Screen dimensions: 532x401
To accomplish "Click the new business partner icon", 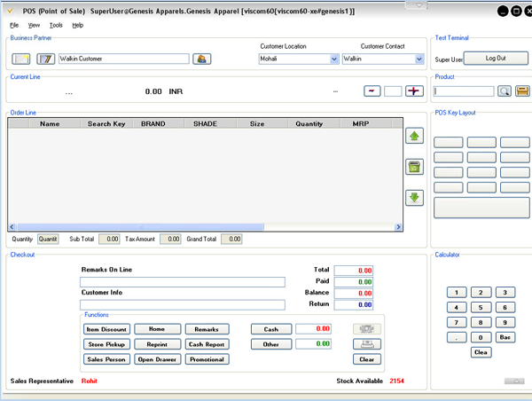I will pos(20,59).
